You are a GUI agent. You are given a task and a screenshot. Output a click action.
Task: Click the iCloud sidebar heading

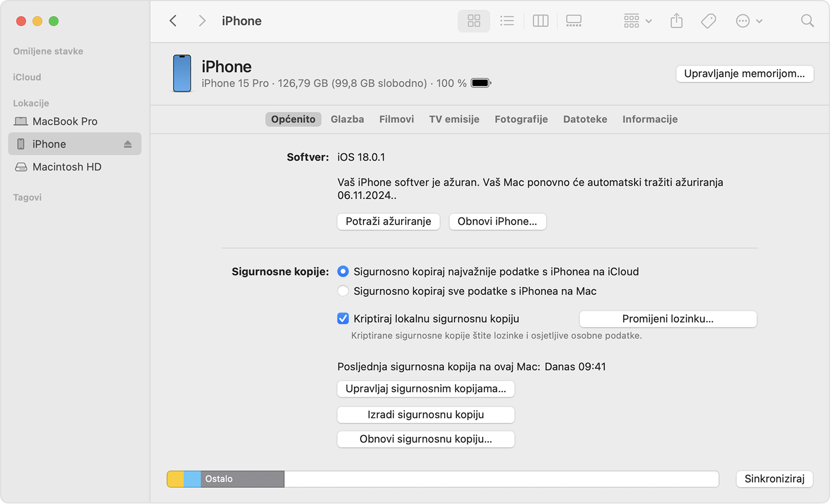(x=27, y=78)
